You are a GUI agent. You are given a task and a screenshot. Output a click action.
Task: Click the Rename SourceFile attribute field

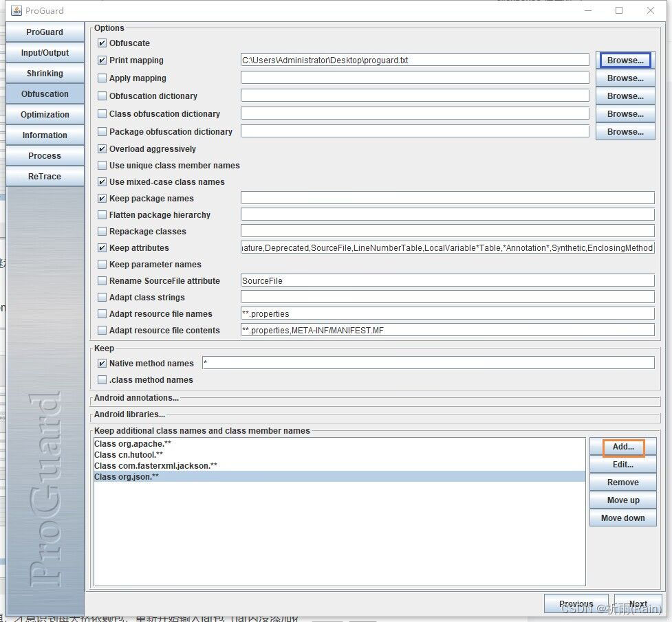(448, 280)
